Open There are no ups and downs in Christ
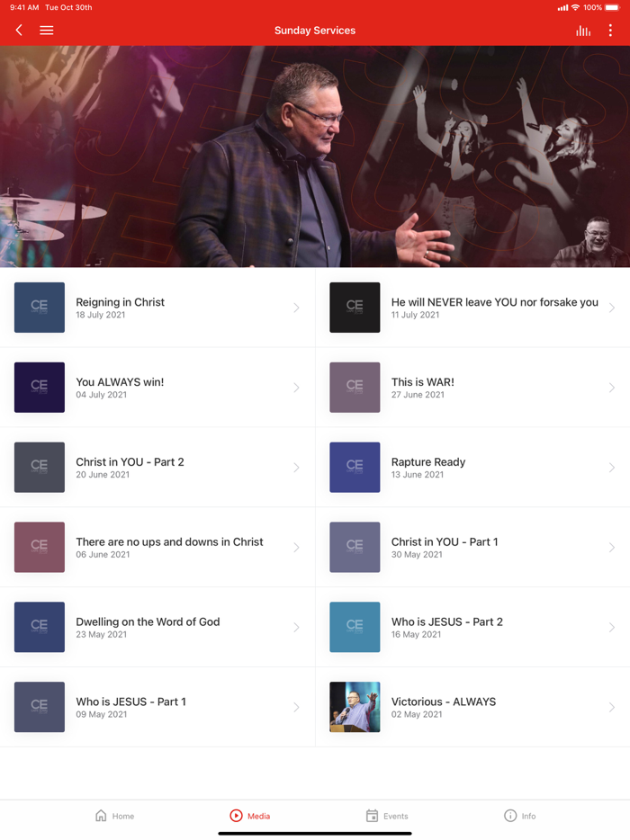This screenshot has width=630, height=840. [x=157, y=547]
